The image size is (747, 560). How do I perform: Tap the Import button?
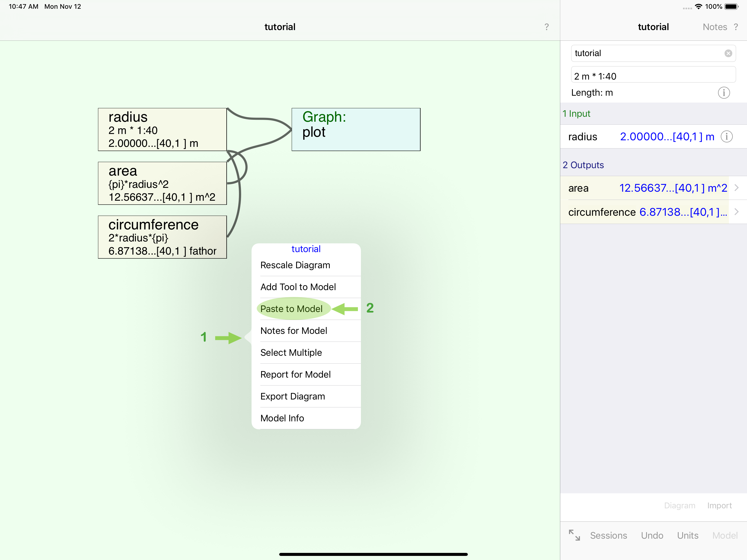[719, 505]
